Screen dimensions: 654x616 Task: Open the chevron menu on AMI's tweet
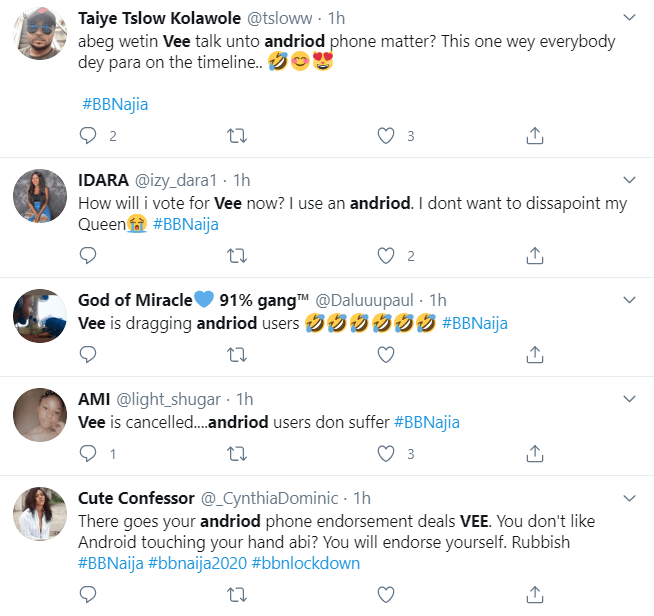tap(629, 399)
